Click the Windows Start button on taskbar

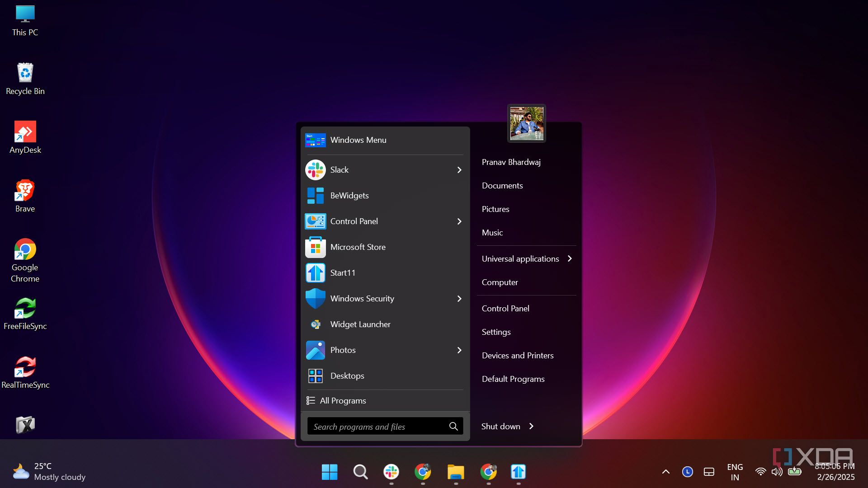[330, 472]
